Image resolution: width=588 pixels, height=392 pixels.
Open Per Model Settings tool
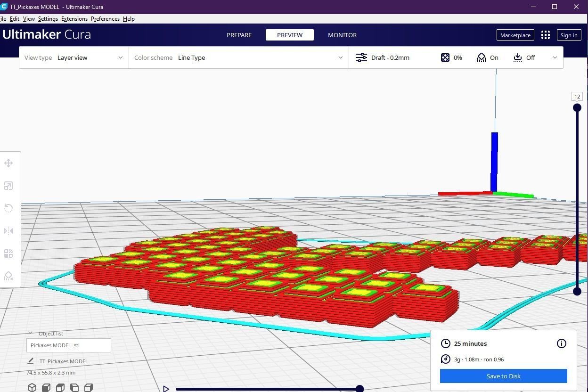pos(8,253)
